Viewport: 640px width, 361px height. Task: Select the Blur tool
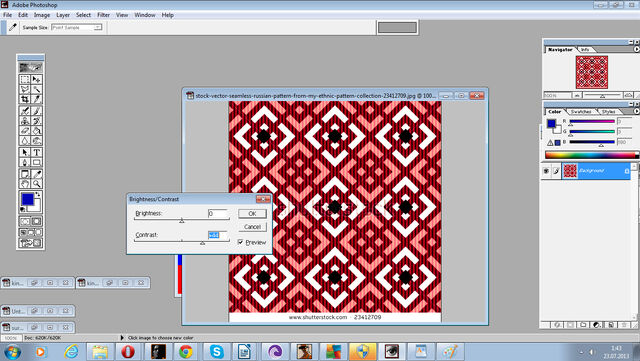(x=25, y=141)
